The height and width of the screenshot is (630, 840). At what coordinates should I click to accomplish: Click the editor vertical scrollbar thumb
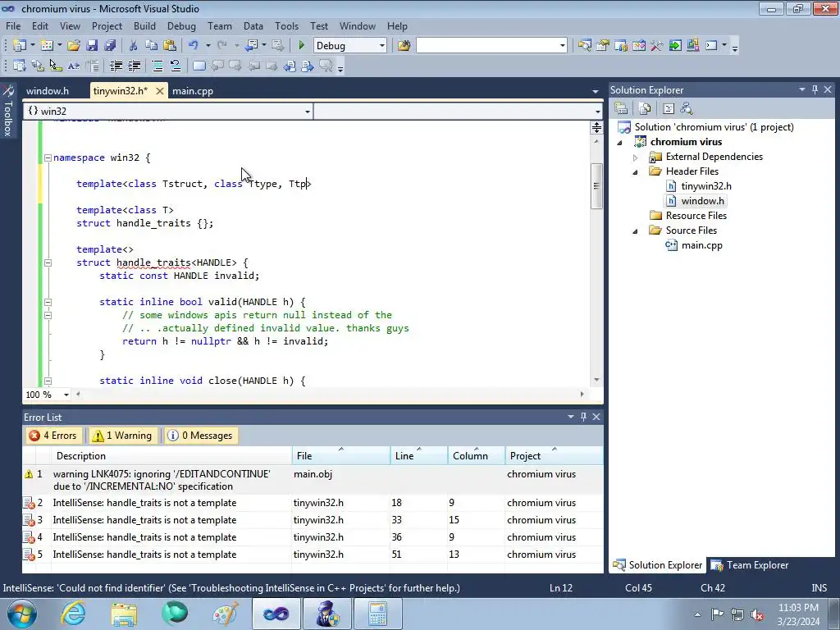[x=596, y=186]
